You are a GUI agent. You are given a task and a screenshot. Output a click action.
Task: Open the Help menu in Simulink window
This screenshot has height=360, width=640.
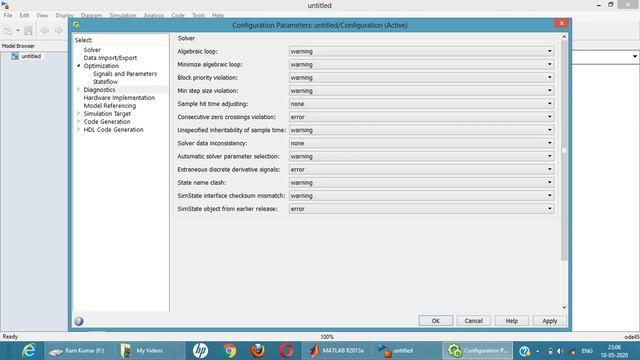pos(218,16)
